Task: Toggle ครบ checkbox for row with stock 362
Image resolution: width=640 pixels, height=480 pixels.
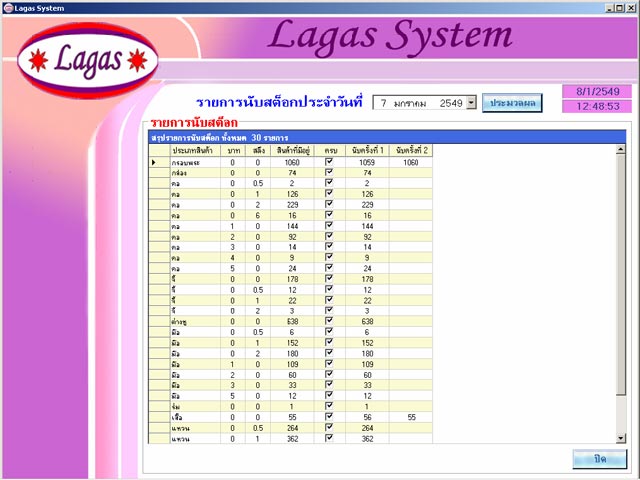Action: click(x=329, y=438)
